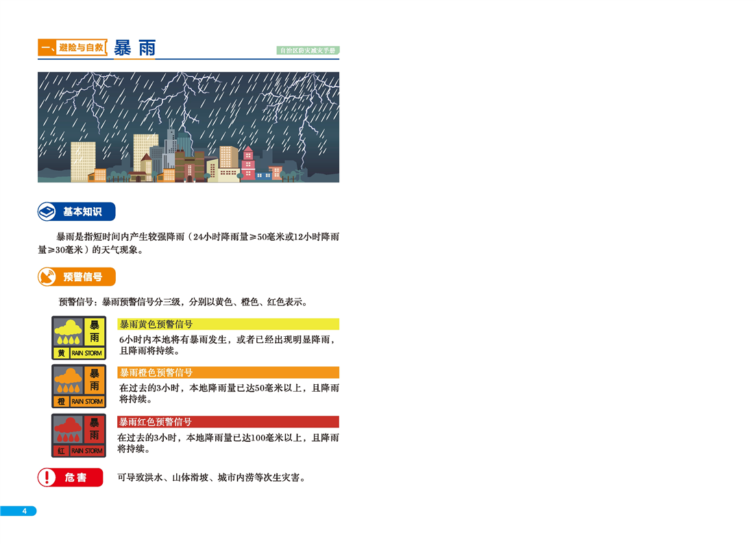
Task: Click the exclamation mark icon beside 危害
Action: click(x=47, y=477)
